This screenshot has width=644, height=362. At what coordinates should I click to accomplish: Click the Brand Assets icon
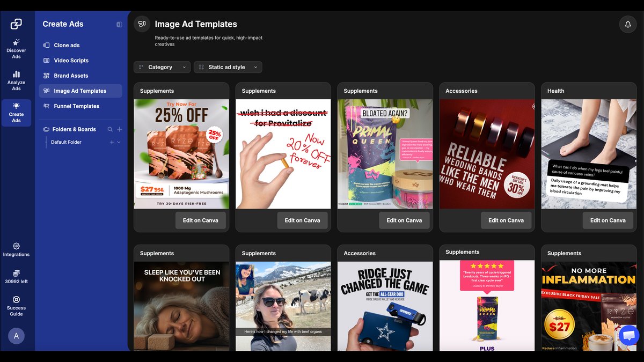pyautogui.click(x=47, y=76)
